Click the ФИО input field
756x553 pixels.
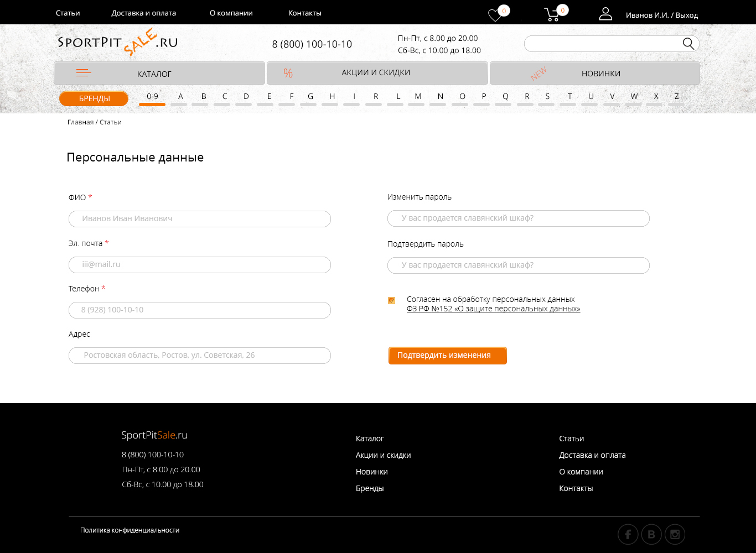point(200,219)
